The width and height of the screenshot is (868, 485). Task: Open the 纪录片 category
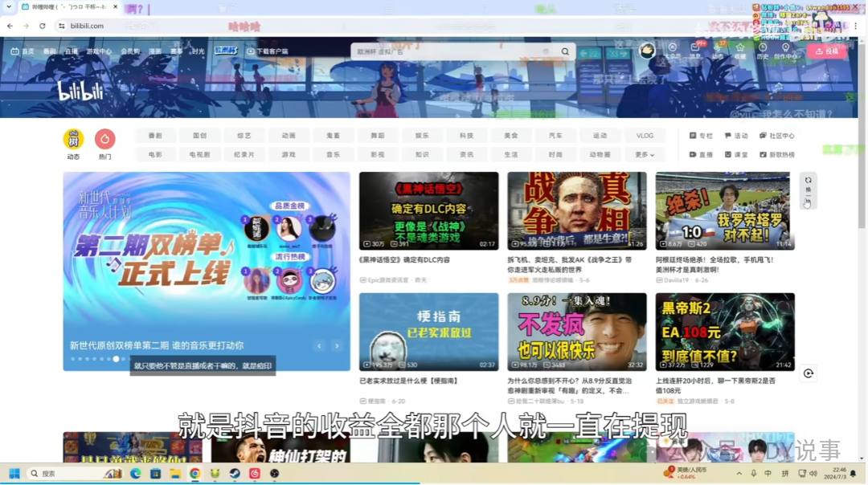(244, 155)
